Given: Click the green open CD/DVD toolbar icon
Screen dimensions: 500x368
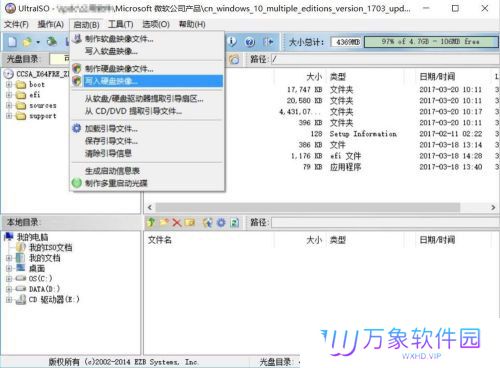Looking at the screenshot, I should 52,42.
